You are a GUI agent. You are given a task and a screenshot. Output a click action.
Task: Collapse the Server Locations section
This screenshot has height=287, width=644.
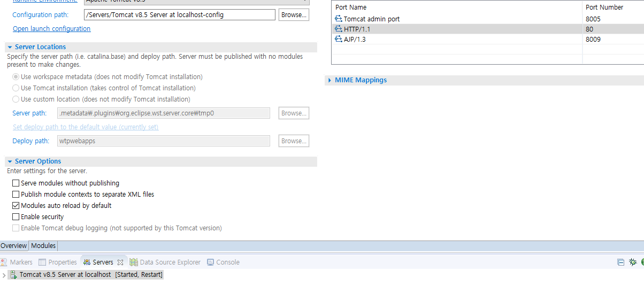tap(10, 47)
